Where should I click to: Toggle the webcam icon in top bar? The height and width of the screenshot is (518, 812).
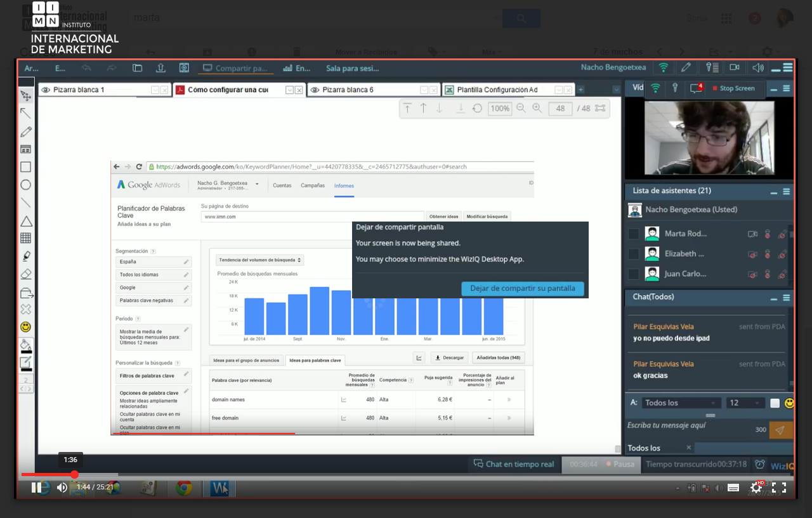click(735, 67)
